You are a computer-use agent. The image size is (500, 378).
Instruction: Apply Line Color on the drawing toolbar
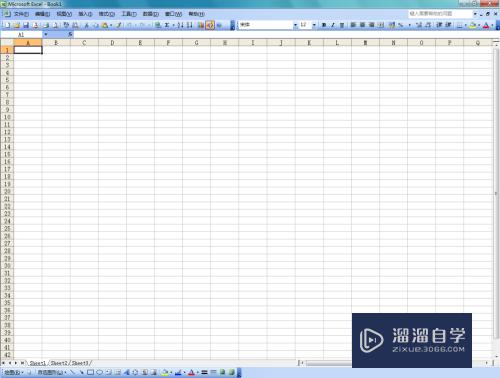178,372
